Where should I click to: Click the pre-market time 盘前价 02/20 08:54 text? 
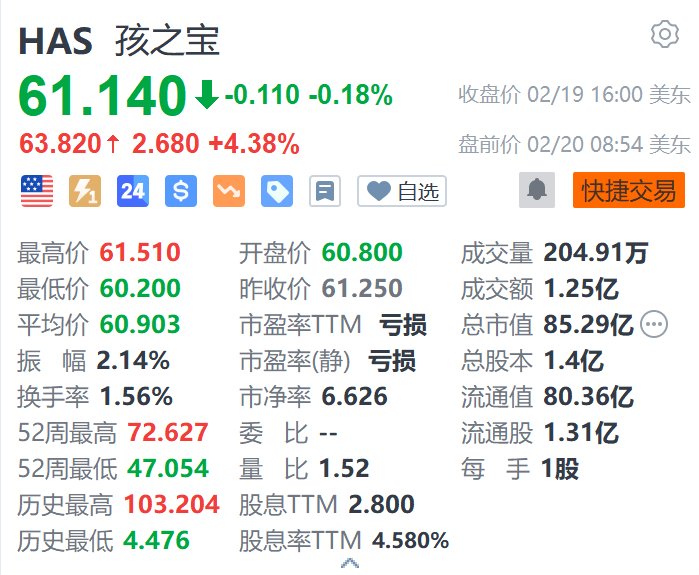tap(574, 144)
